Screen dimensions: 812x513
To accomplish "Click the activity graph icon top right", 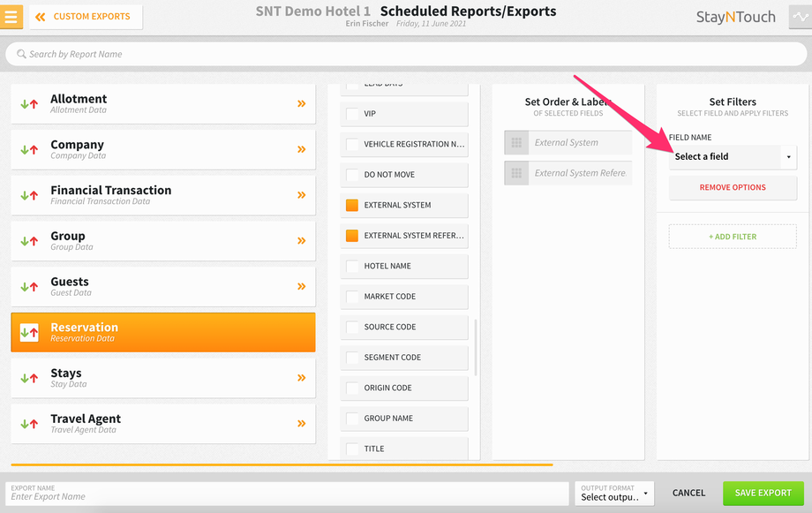I will [801, 17].
